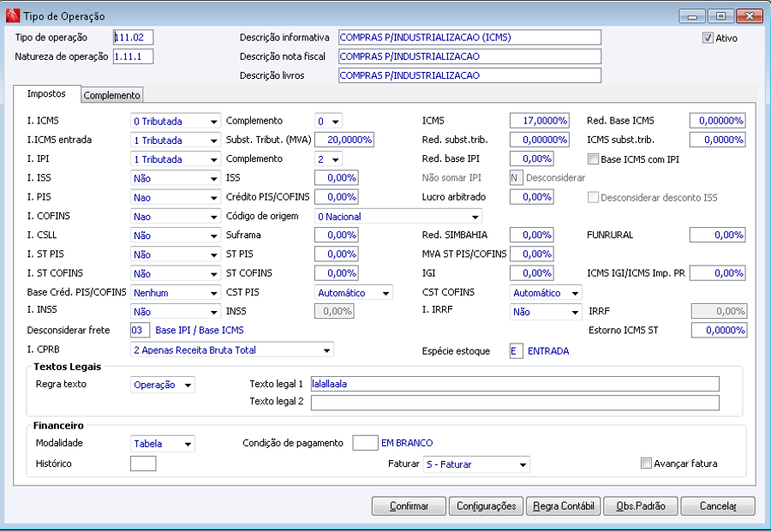This screenshot has height=532, width=771.
Task: Expand the CST PIS dropdown
Action: point(354,293)
